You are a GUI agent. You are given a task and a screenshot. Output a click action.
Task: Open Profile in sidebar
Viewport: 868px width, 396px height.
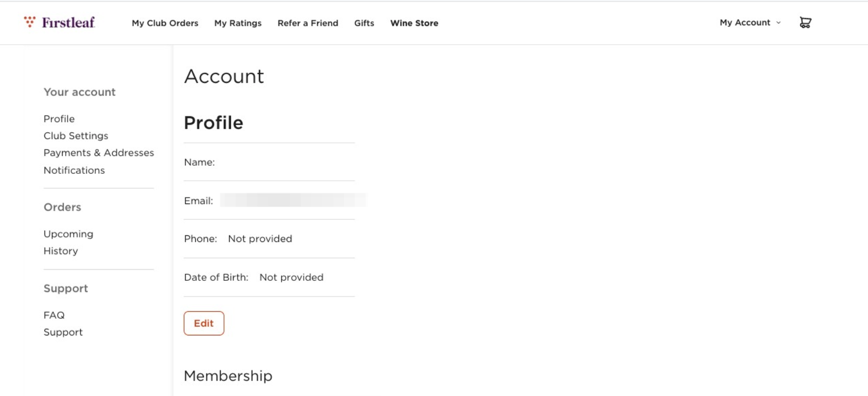click(x=59, y=119)
